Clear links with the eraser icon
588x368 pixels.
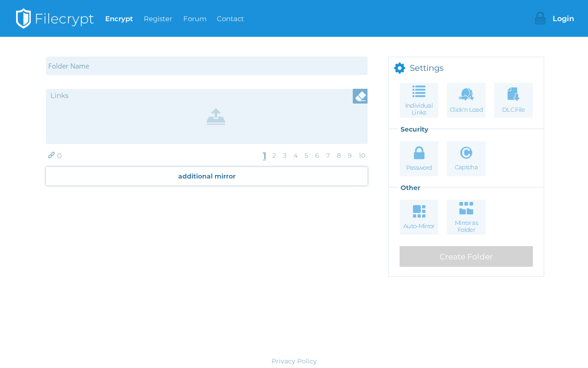click(360, 96)
